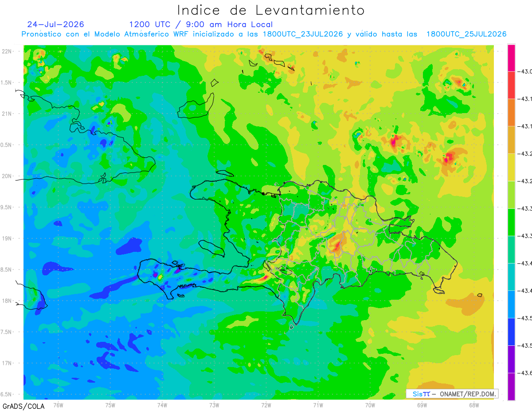The width and height of the screenshot is (532, 411).
Task: Click the '74W' longitude label
Action: tap(162, 405)
